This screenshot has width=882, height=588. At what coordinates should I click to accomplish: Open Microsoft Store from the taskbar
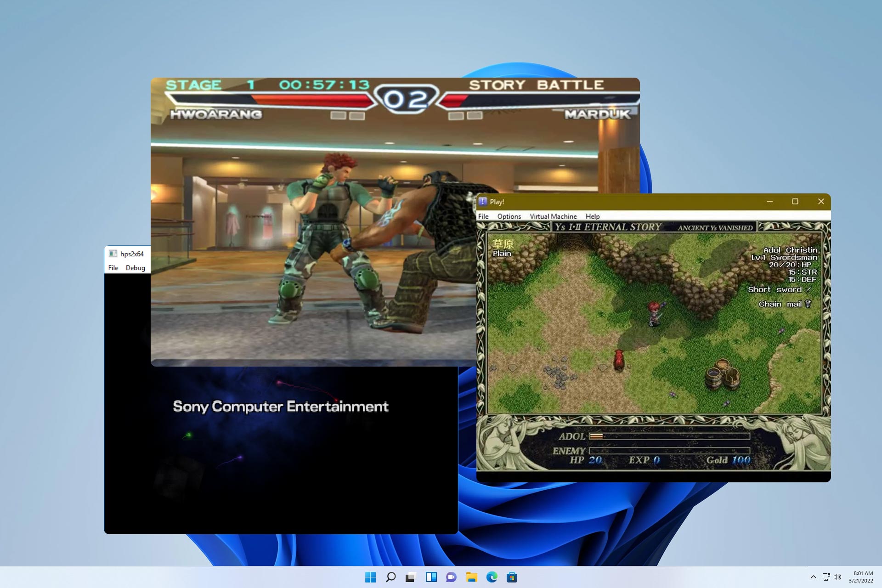[512, 577]
